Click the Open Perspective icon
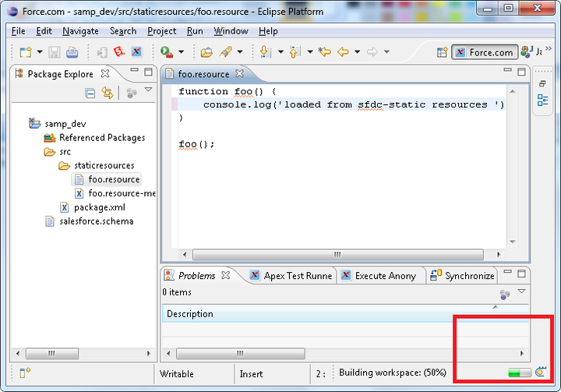This screenshot has width=561, height=392. [443, 52]
